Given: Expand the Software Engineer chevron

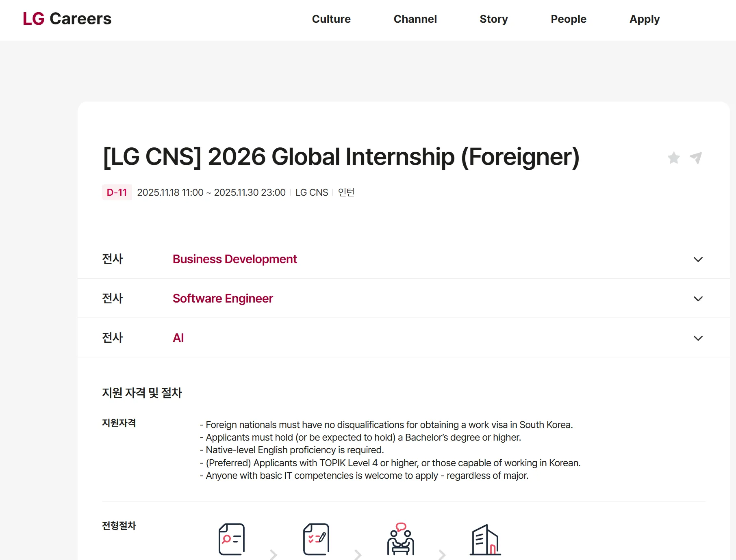Looking at the screenshot, I should click(698, 299).
